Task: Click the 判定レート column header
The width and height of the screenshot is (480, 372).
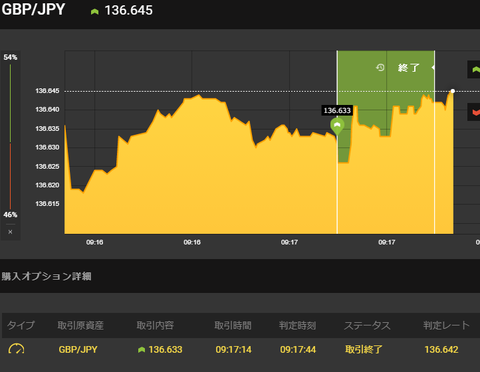Action: click(x=446, y=325)
